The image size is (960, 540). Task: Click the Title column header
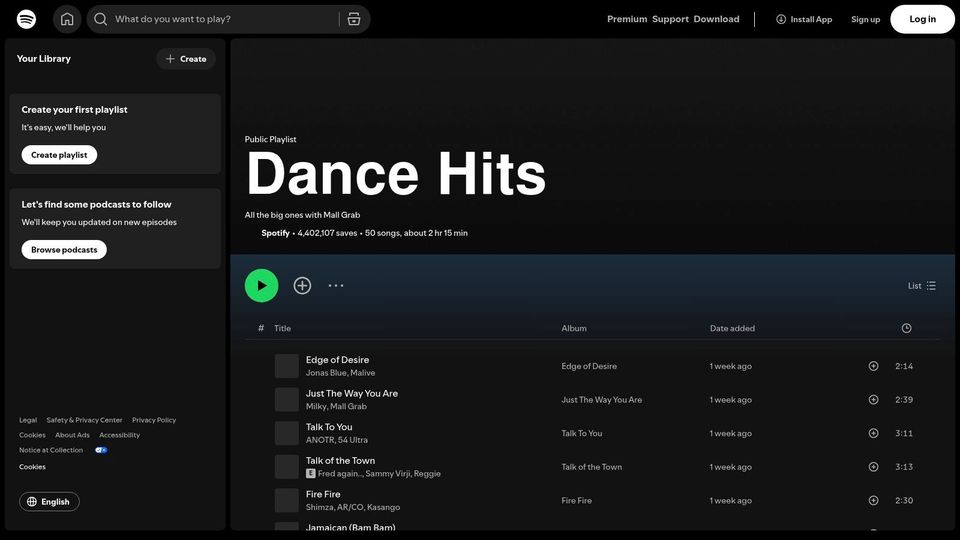pos(282,328)
